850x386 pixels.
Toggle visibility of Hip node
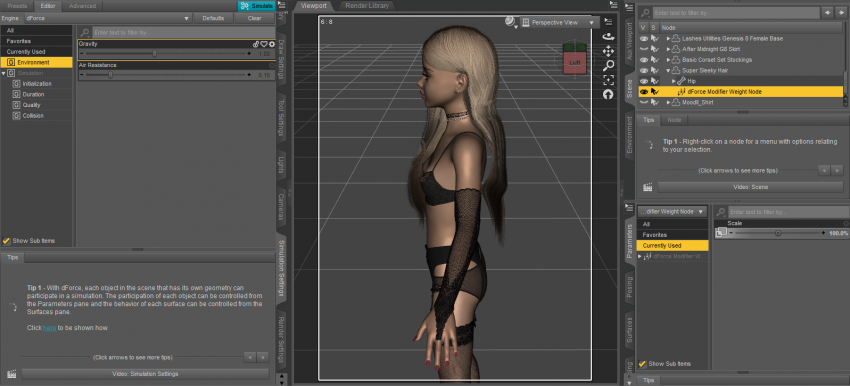(x=644, y=81)
